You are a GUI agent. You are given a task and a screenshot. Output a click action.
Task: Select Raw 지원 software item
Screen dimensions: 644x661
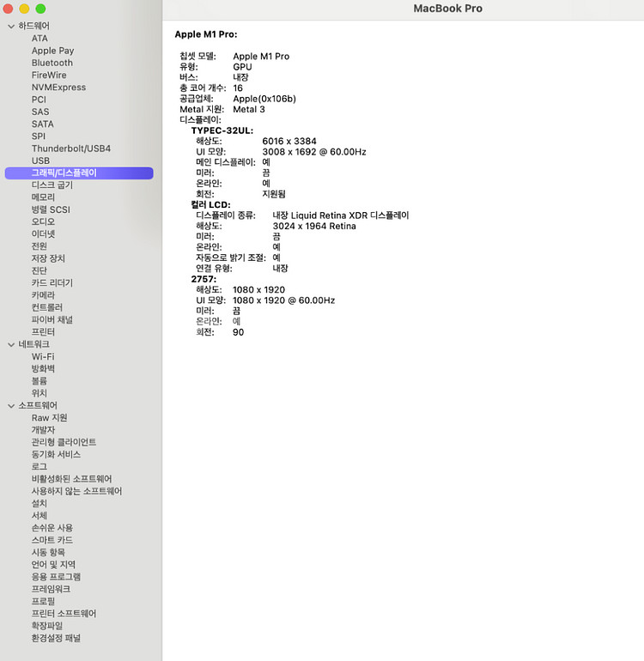coord(49,418)
